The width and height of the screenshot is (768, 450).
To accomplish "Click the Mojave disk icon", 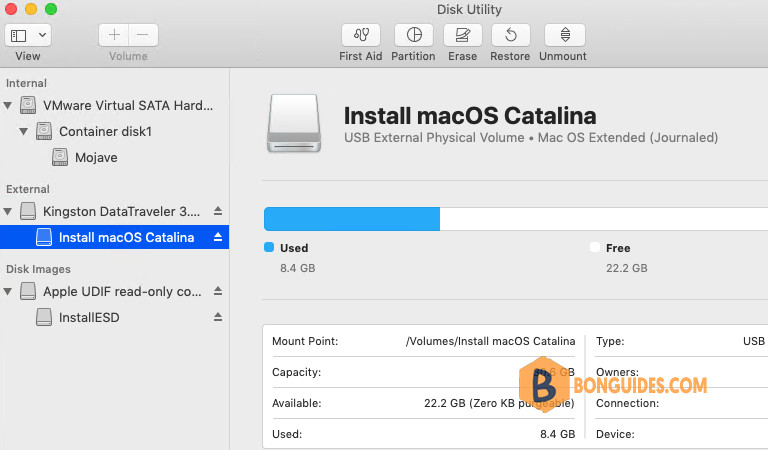I will pos(60,157).
